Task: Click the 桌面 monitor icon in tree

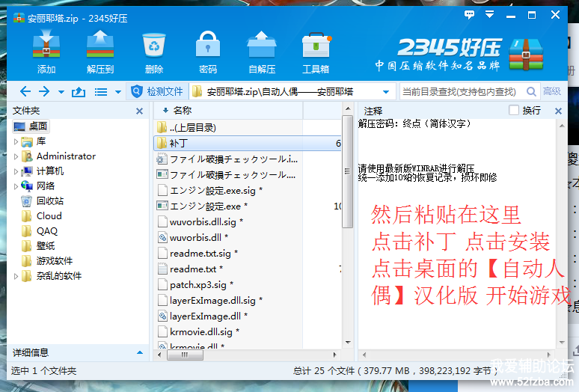Action: click(x=19, y=126)
